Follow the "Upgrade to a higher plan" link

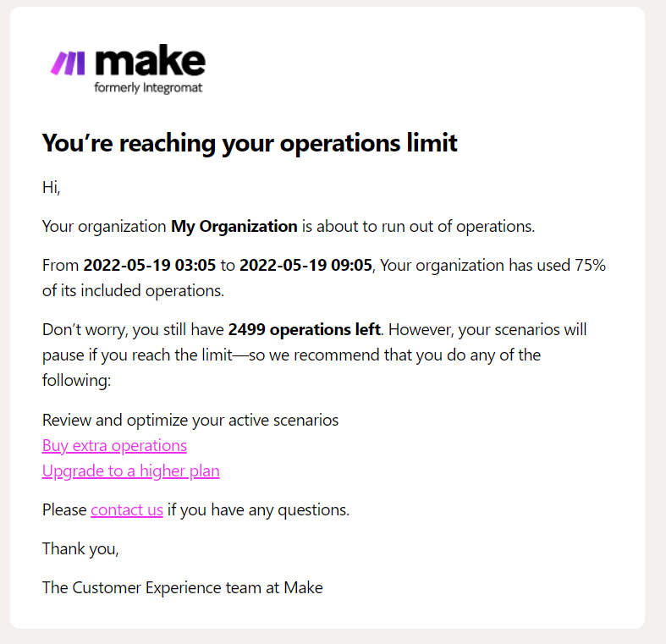tap(130, 471)
